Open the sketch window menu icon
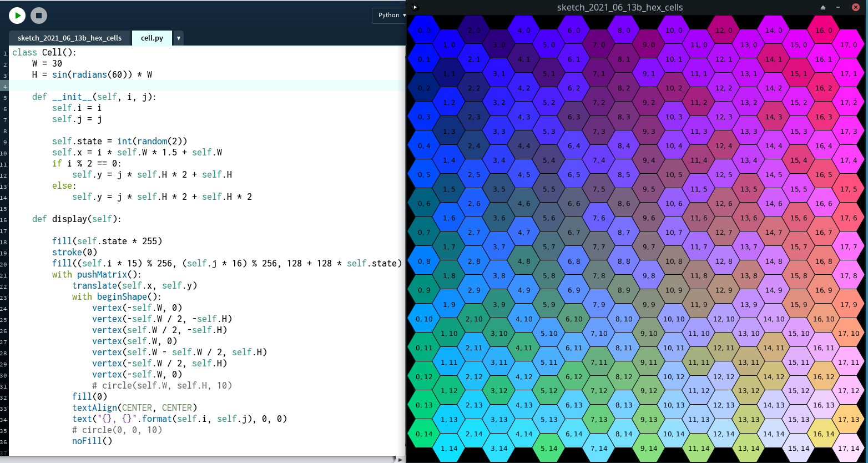Image resolution: width=868 pixels, height=463 pixels. (x=415, y=7)
